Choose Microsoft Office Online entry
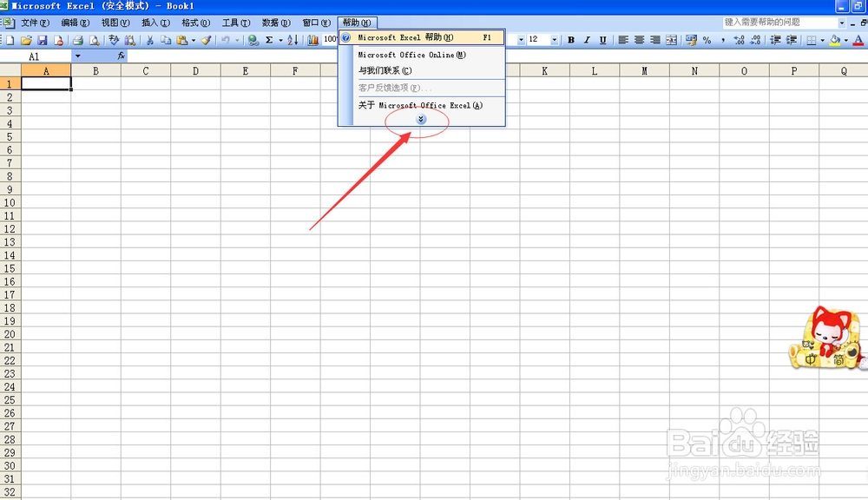Image resolution: width=868 pixels, height=500 pixels. coord(422,55)
